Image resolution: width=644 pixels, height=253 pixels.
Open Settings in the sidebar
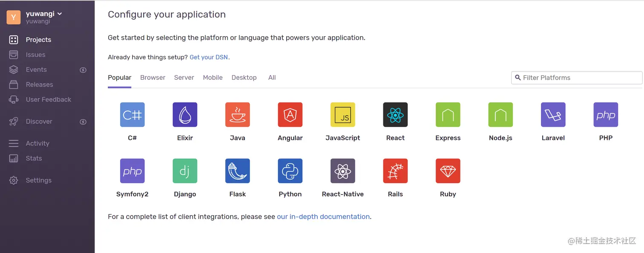point(38,180)
